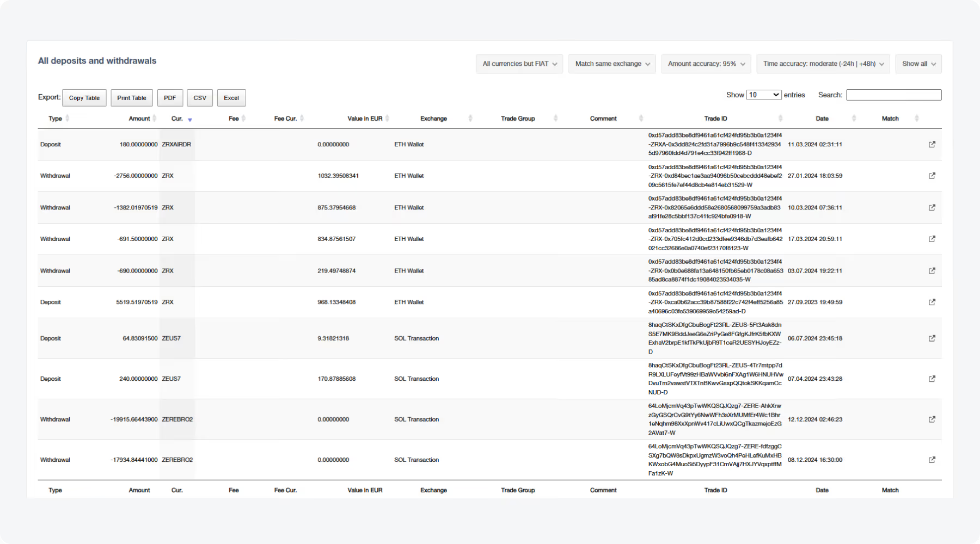Open the Match same exchange filter
980x544 pixels.
click(x=611, y=64)
